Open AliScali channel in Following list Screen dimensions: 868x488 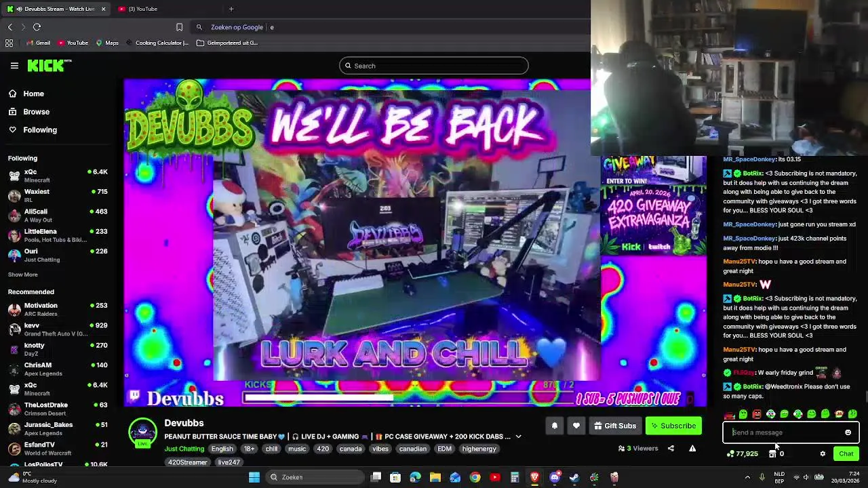(x=58, y=216)
